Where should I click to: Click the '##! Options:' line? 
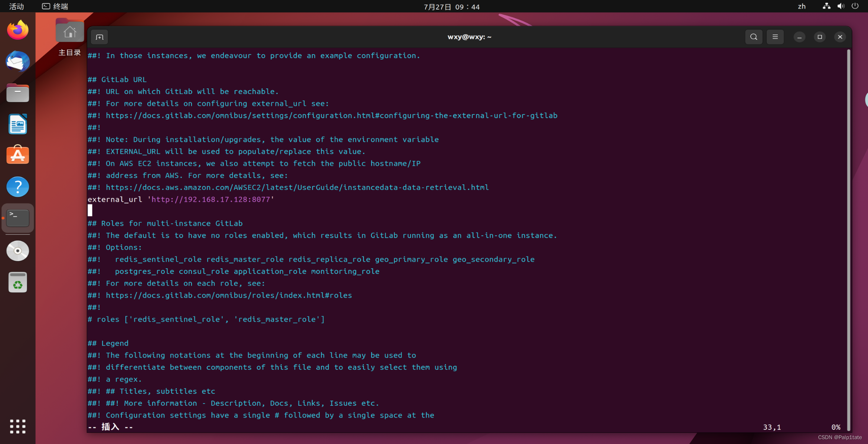coord(115,247)
